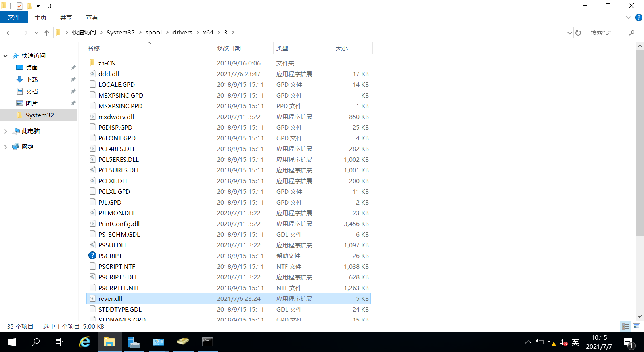Screen dimensions: 644x352
Task: Switch to the 主页 ribbon tab
Action: click(40, 17)
